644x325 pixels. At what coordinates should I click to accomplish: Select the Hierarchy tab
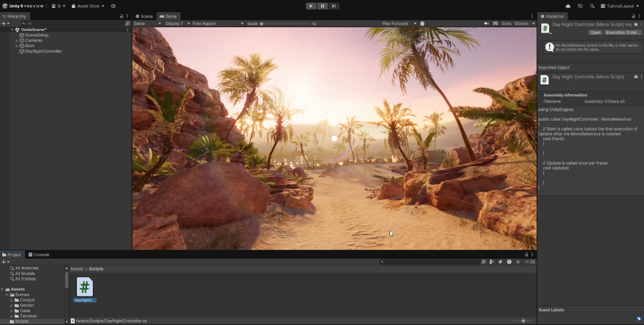click(14, 16)
